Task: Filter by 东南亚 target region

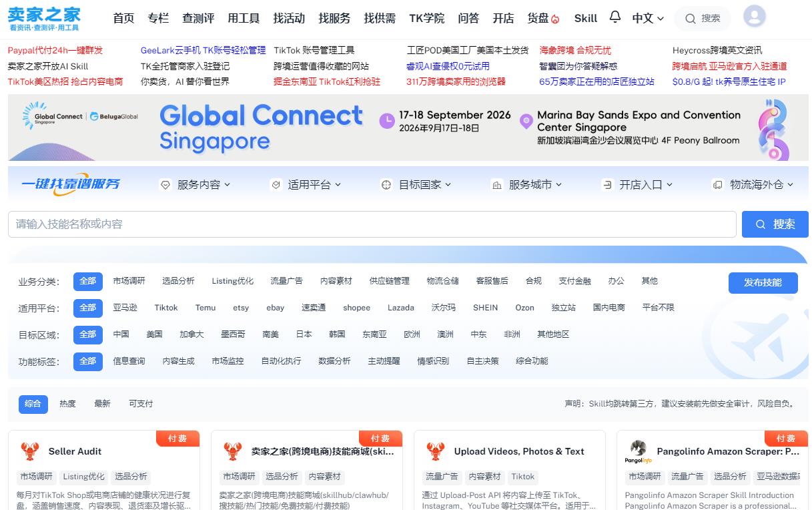Action: [374, 334]
